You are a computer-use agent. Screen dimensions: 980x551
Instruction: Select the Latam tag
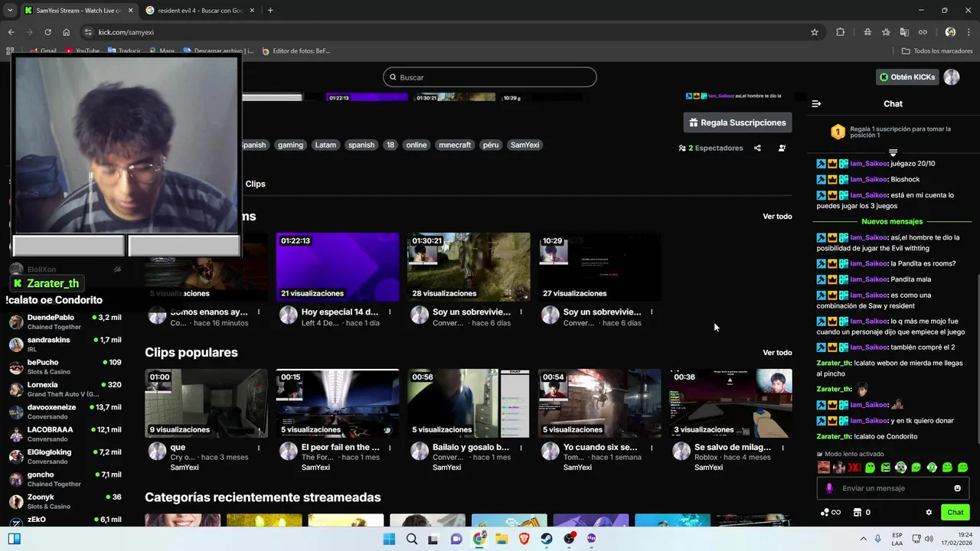325,145
